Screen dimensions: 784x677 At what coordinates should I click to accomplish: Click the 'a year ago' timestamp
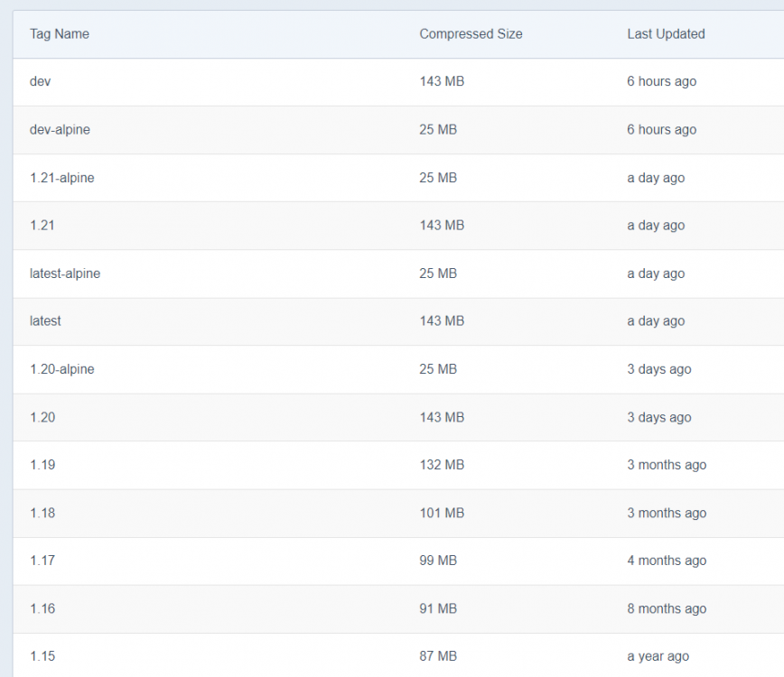pyautogui.click(x=658, y=656)
